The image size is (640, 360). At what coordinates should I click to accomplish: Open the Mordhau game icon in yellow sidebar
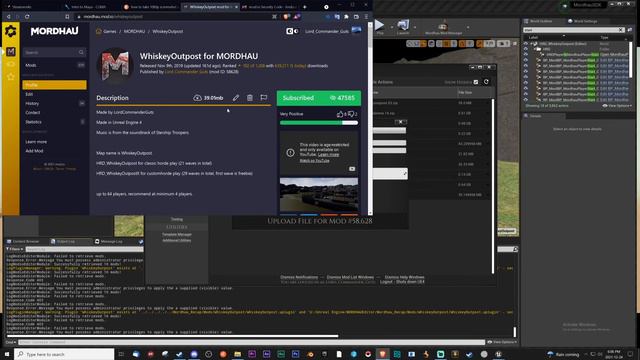click(x=11, y=52)
